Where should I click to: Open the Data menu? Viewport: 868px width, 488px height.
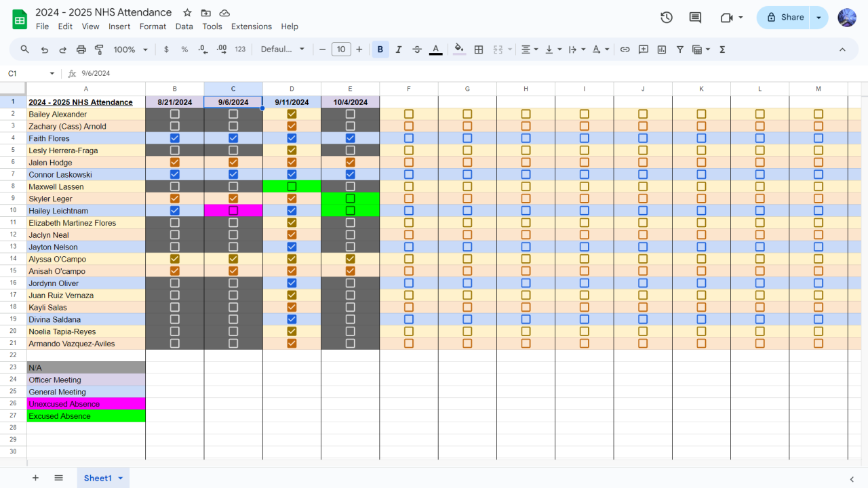pyautogui.click(x=184, y=26)
